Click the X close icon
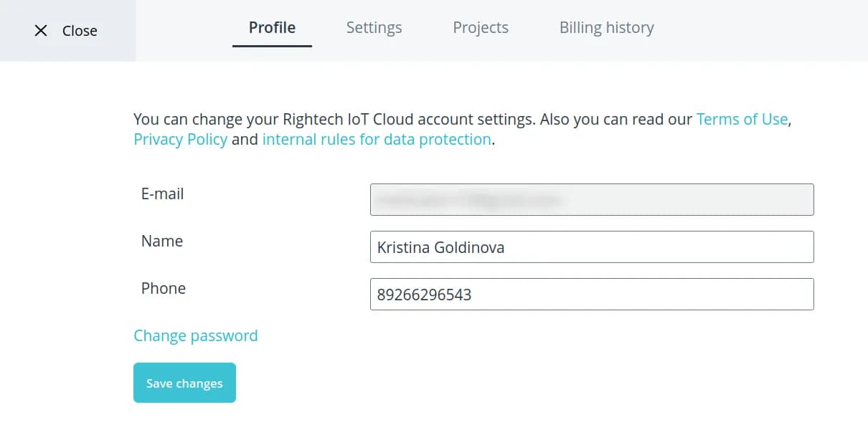Viewport: 868px width, 430px height. 41,31
